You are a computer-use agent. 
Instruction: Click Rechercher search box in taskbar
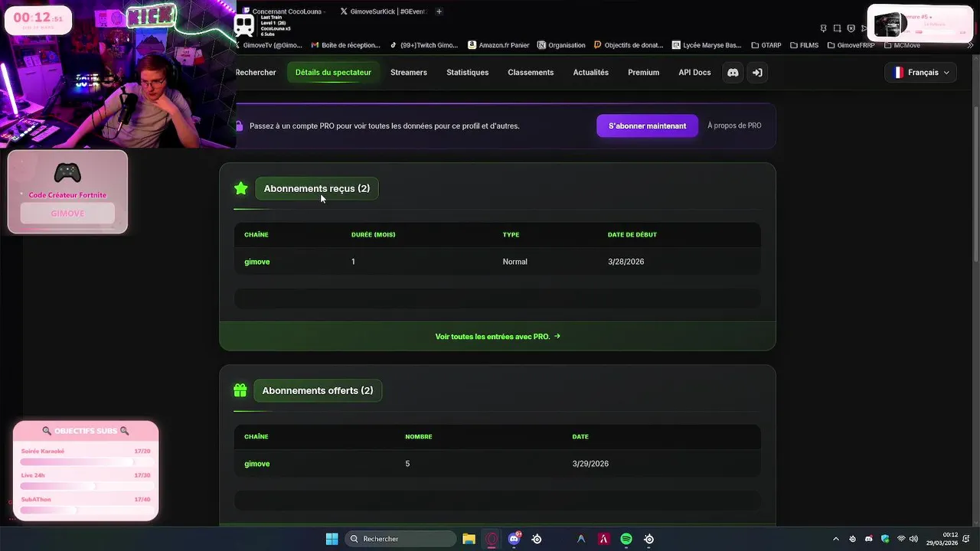[x=400, y=539]
